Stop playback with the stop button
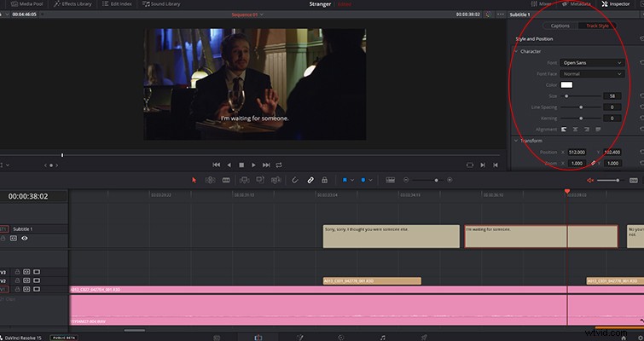The image size is (644, 341). (241, 165)
